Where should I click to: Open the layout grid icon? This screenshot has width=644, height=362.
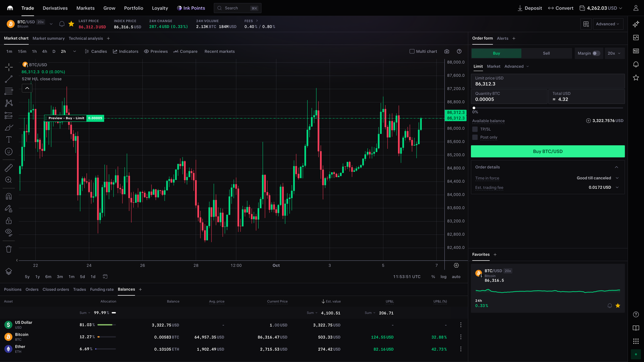(586, 24)
